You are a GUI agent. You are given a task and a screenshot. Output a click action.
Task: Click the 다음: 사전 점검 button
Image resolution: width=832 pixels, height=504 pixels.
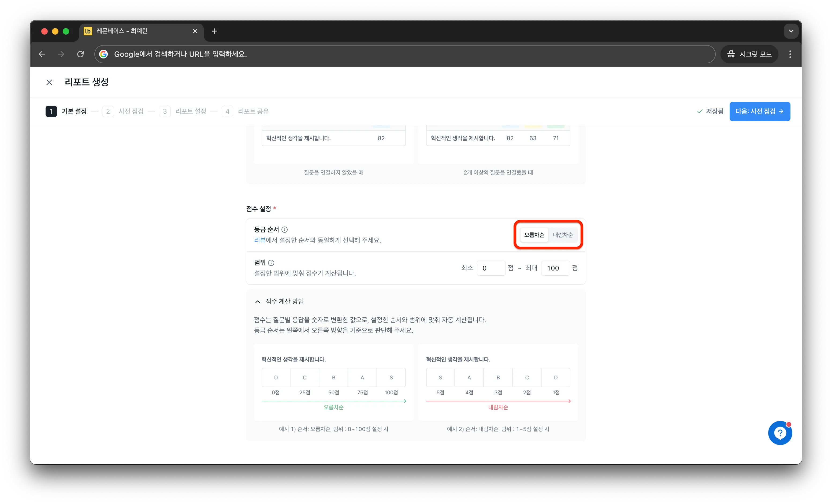click(759, 111)
